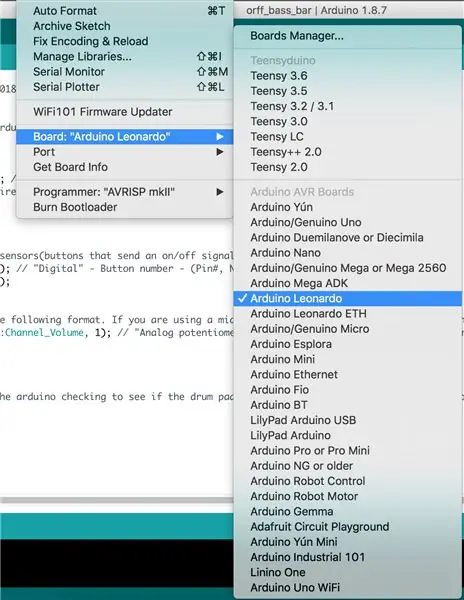Select Arduino Mega ADK board

pos(348,283)
